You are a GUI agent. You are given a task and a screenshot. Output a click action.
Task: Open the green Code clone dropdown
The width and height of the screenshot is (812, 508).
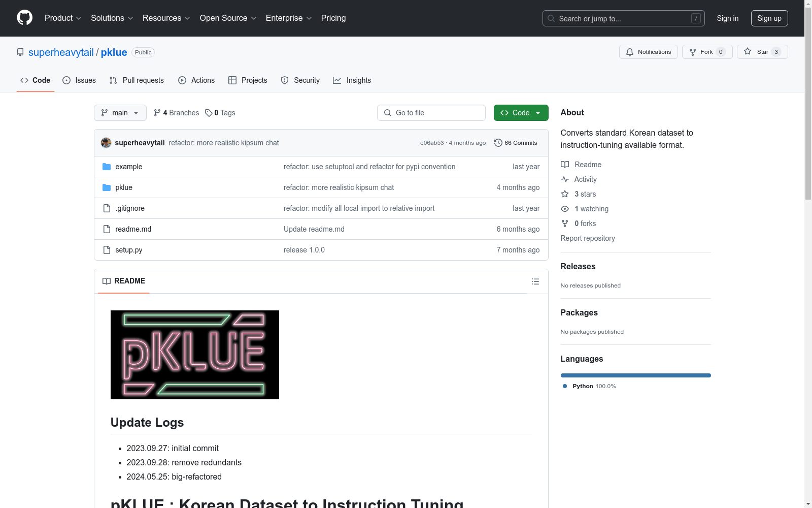521,113
